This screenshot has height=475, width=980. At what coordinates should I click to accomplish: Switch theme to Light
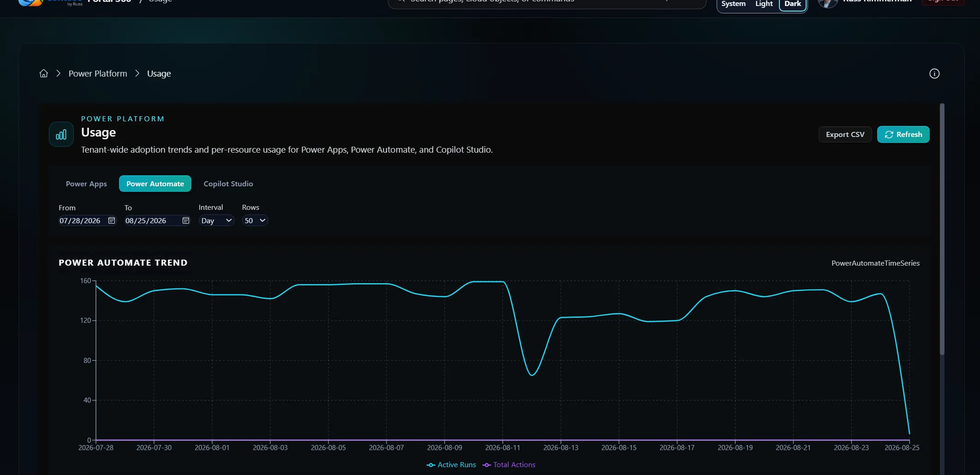[764, 4]
